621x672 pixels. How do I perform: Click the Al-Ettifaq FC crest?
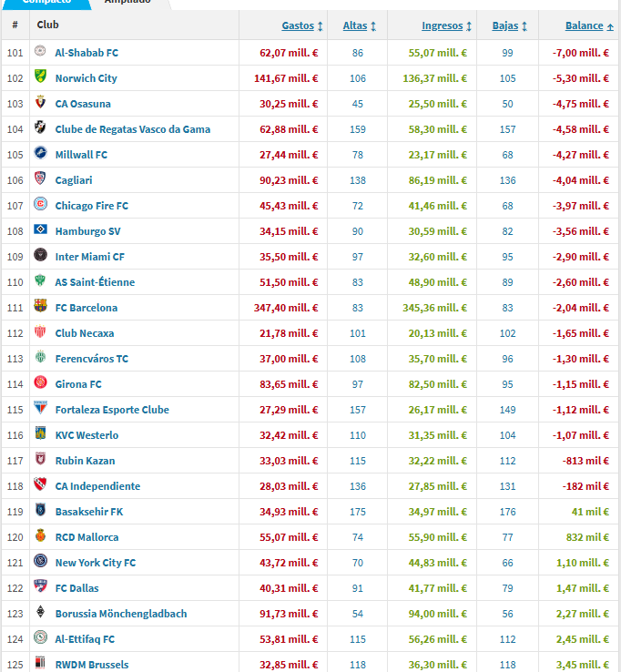tap(40, 637)
